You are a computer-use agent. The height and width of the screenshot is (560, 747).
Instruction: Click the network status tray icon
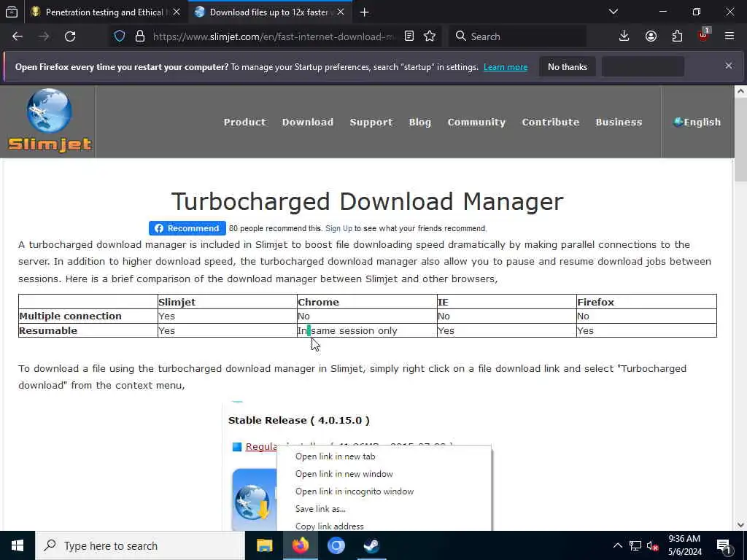tap(635, 545)
